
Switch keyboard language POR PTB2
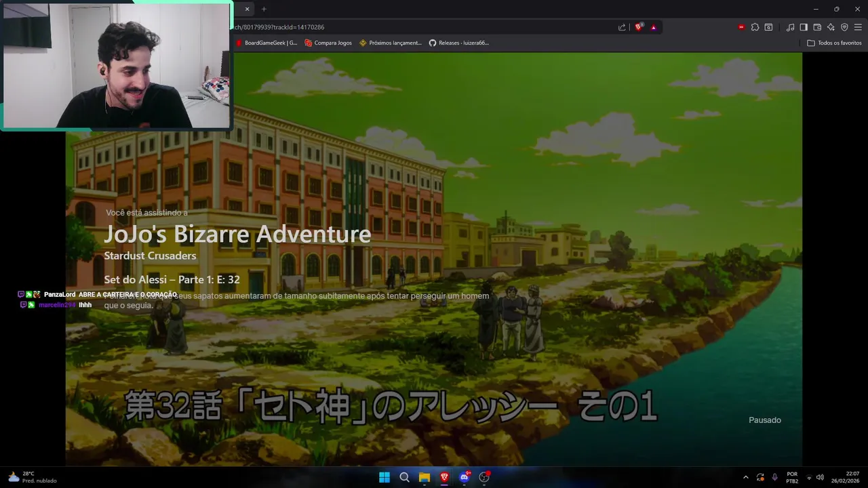(792, 477)
